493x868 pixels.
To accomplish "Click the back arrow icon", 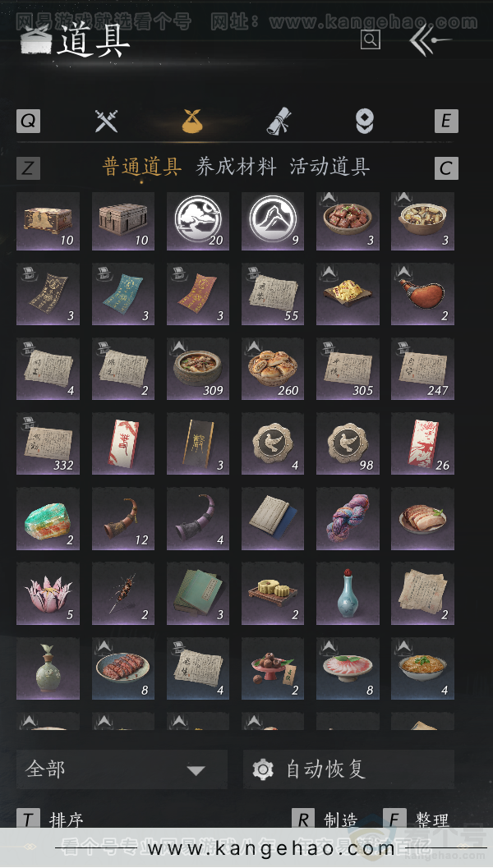I will 429,40.
